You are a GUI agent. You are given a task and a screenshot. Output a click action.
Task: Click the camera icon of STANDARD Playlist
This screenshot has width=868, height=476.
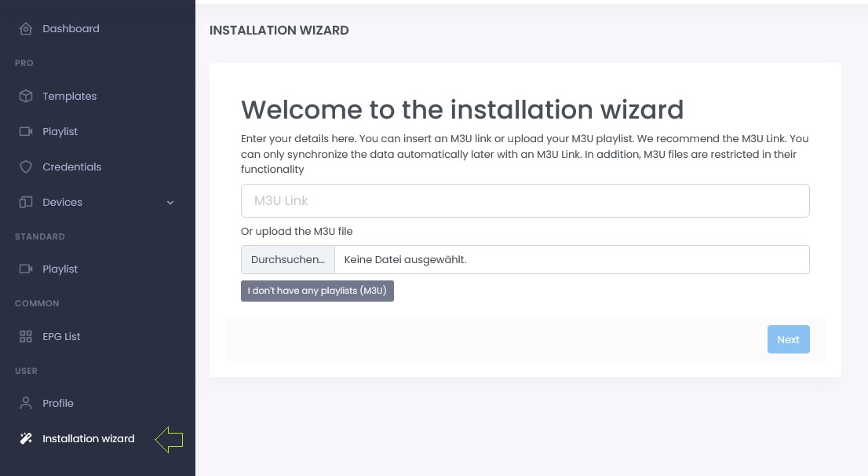(26, 269)
